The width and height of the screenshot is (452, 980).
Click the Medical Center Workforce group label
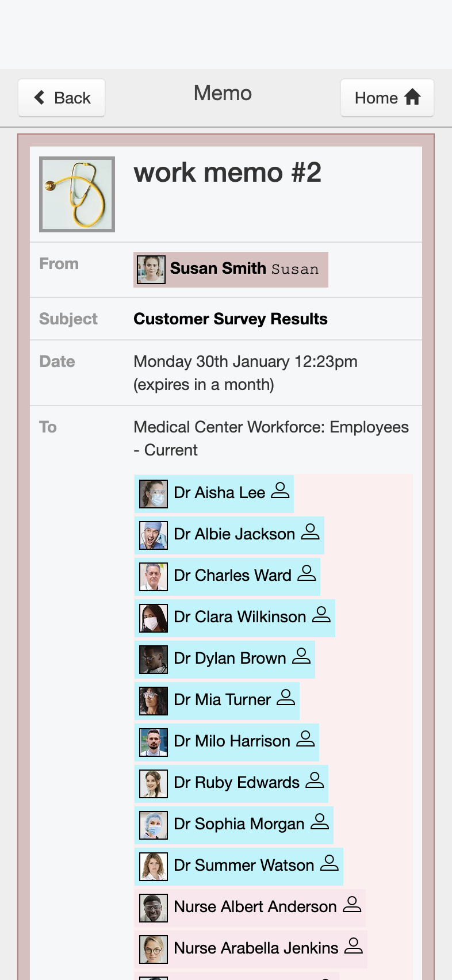(271, 438)
